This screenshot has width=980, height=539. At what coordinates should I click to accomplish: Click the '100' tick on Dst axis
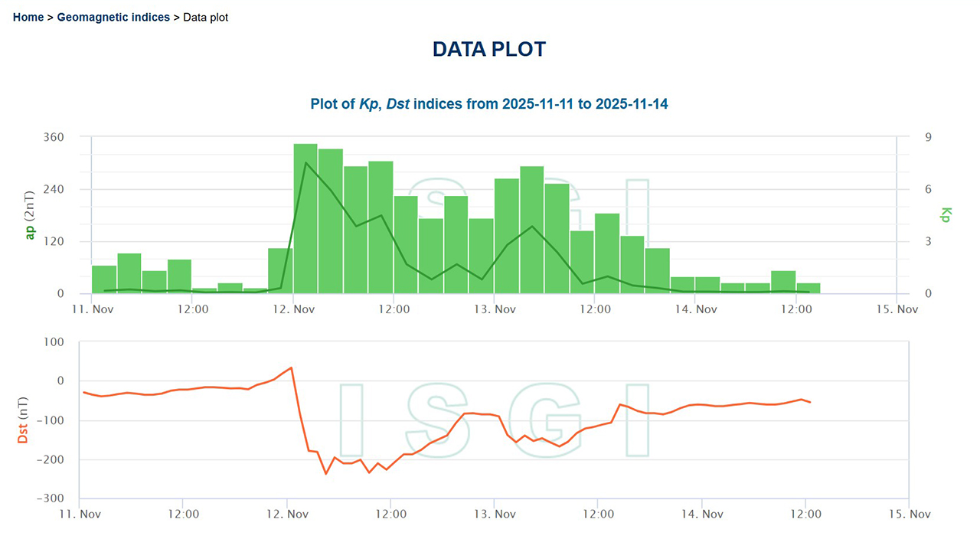[55, 341]
